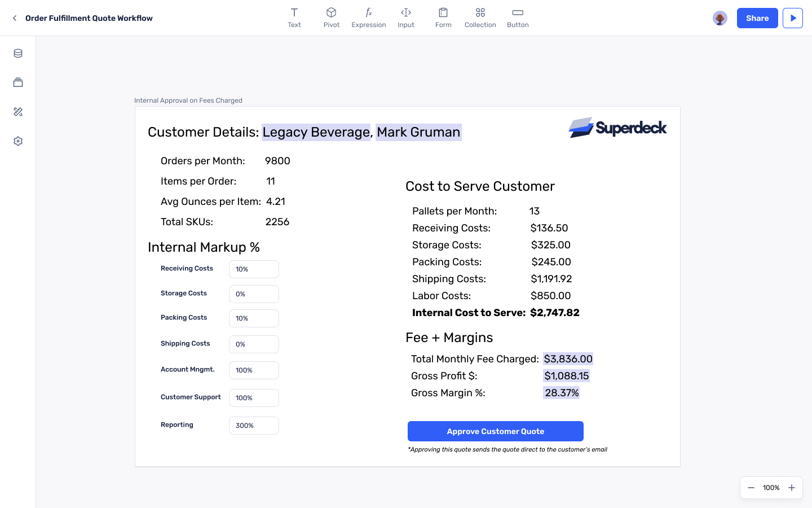Pick the Input tool in the toolbar

click(406, 17)
